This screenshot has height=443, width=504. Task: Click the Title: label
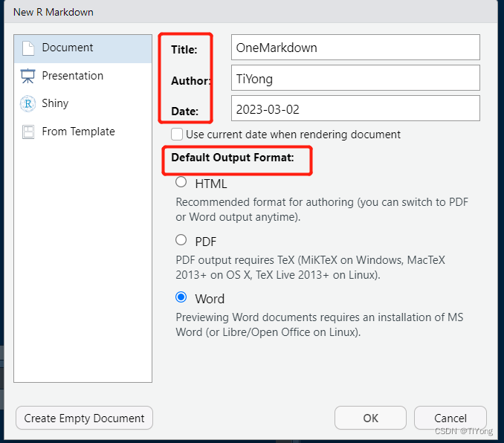184,50
